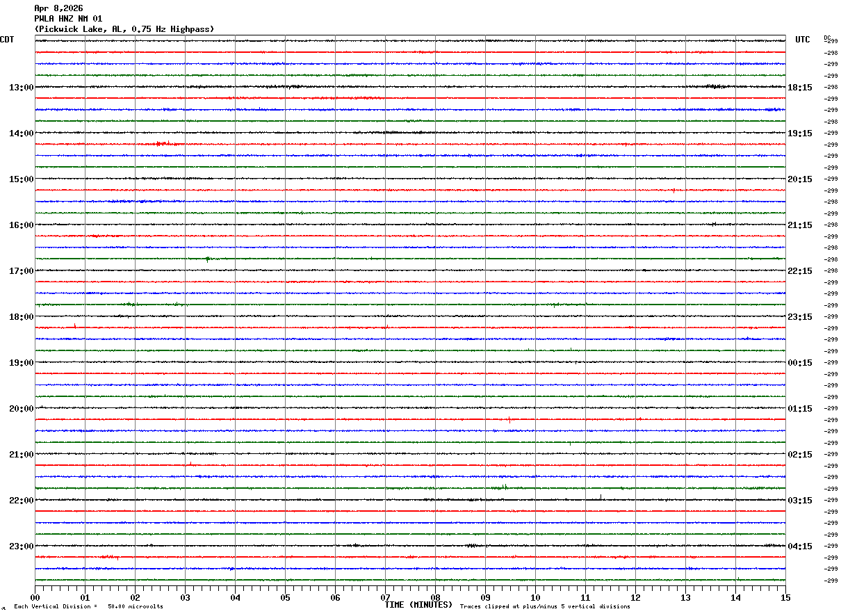Click the 'Pickwick Lake, AL, 0.75 Hz Highpass' subtitle
This screenshot has height=616, width=841.
124,29
